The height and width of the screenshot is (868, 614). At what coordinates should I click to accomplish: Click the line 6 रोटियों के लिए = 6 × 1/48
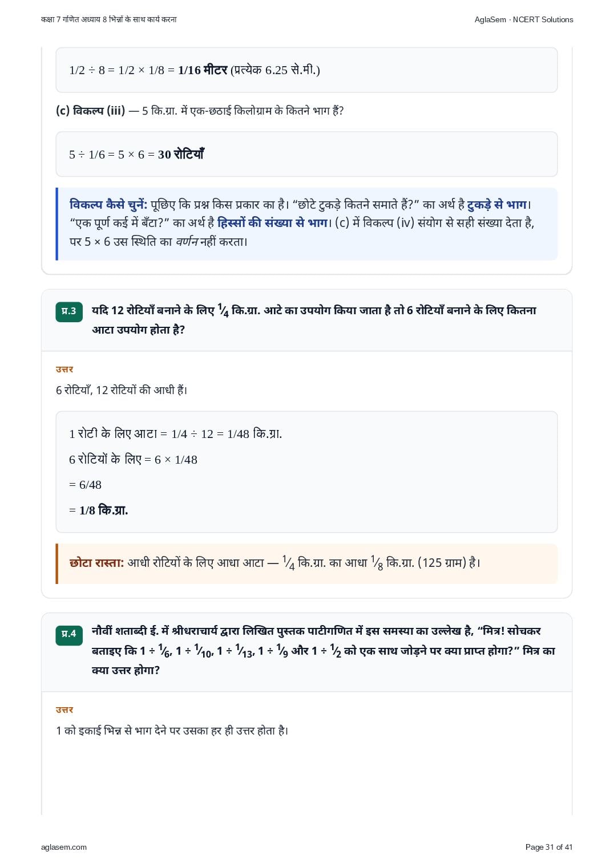coord(133,460)
